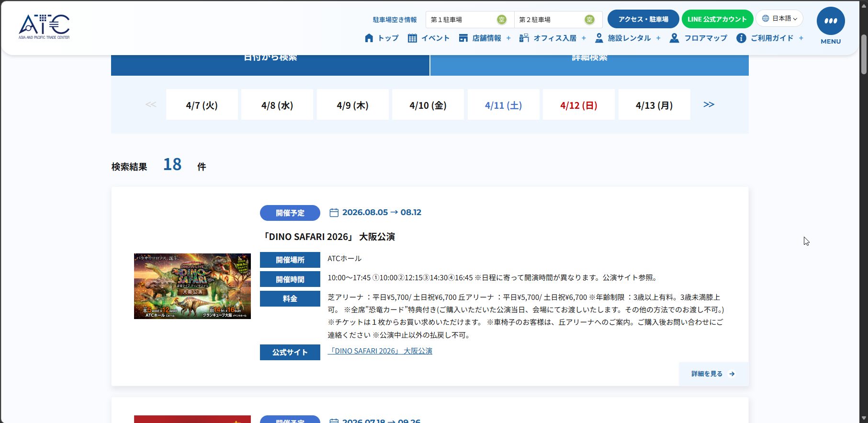868x423 pixels.
Task: Switch to 詳細検索 tab
Action: click(x=589, y=65)
